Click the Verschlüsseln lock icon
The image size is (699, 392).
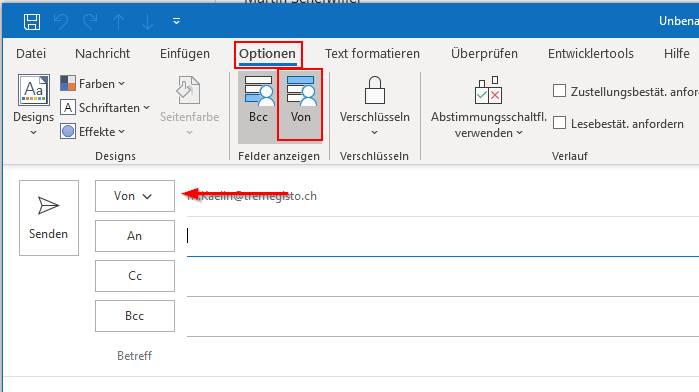click(x=374, y=90)
